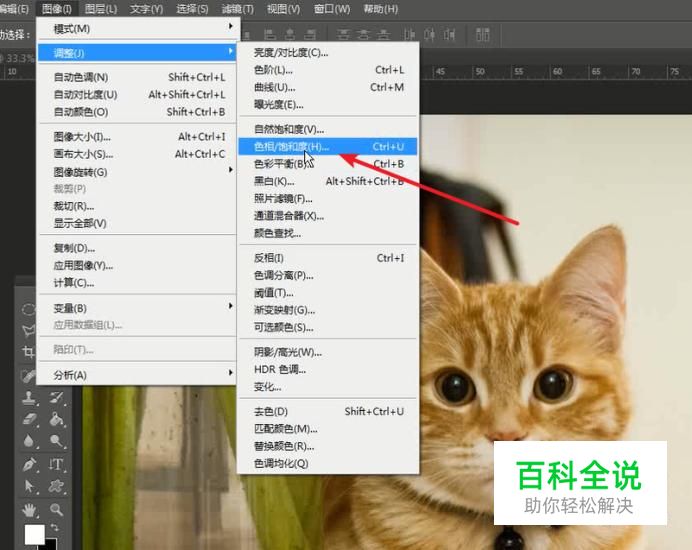The height and width of the screenshot is (550, 692).
Task: Expand the 模式(M) submenu
Action: coord(138,29)
